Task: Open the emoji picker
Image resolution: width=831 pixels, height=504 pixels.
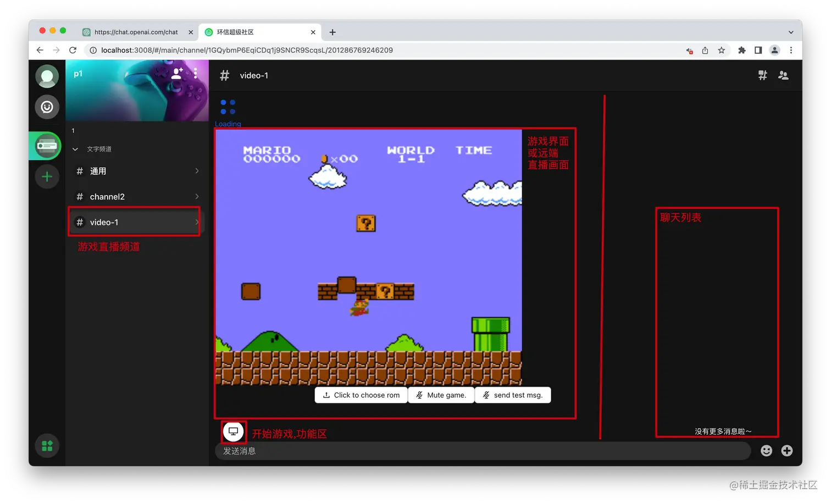Action: click(x=766, y=451)
